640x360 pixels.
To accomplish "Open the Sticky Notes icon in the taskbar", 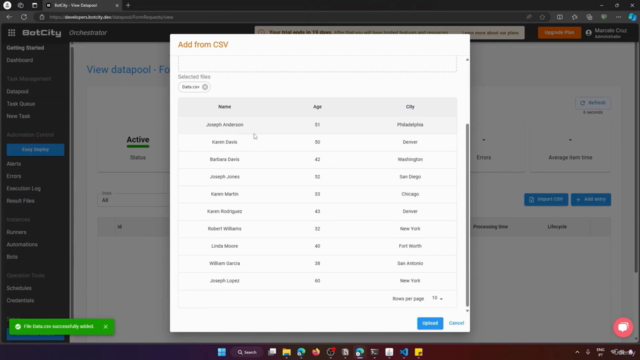I will coord(418,352).
